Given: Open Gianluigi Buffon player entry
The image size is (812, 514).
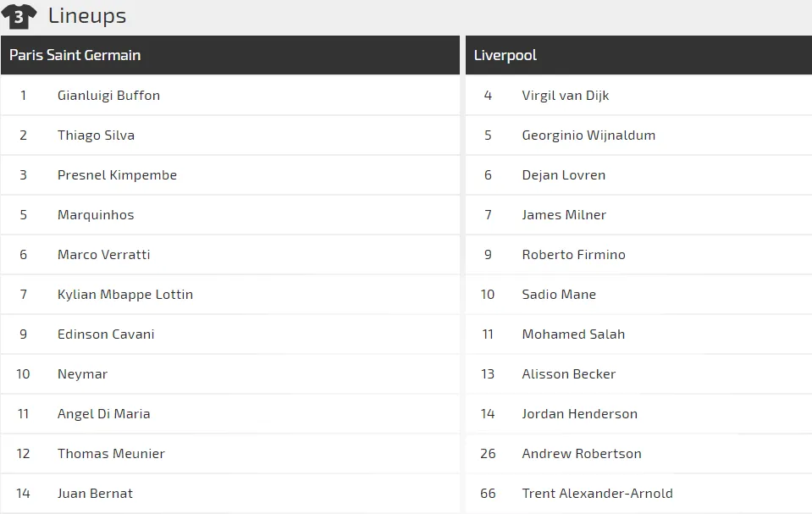Looking at the screenshot, I should (230, 96).
